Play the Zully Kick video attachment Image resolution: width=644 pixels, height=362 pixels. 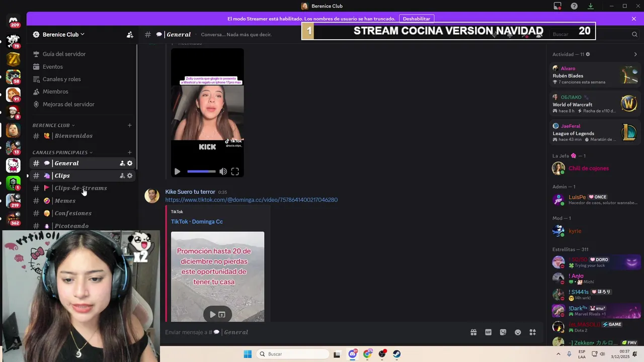pyautogui.click(x=177, y=171)
